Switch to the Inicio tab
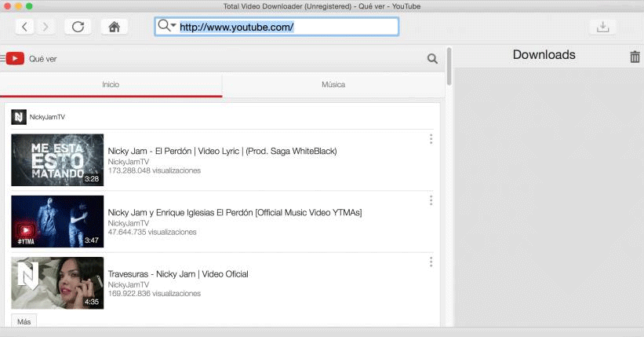Screen dimensions: 644x337 click(x=111, y=85)
